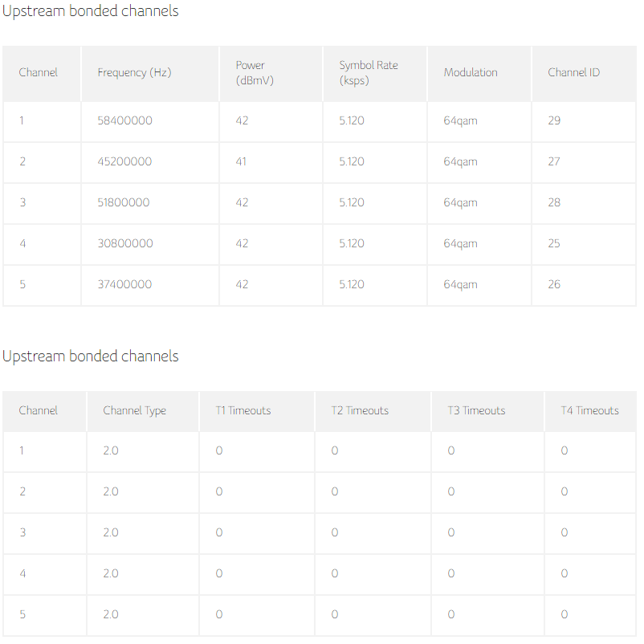Select the Channel ID column header
This screenshot has width=644, height=644.
(573, 72)
